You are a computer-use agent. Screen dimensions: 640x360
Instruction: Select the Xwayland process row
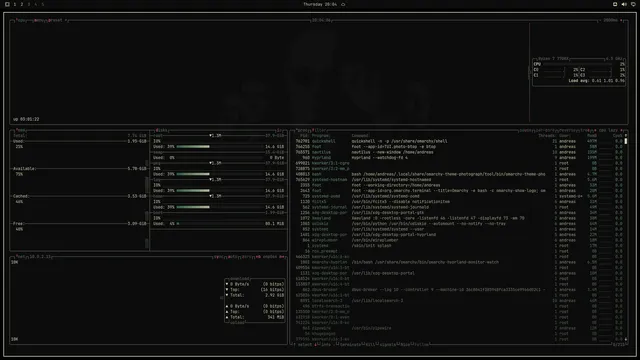458,218
